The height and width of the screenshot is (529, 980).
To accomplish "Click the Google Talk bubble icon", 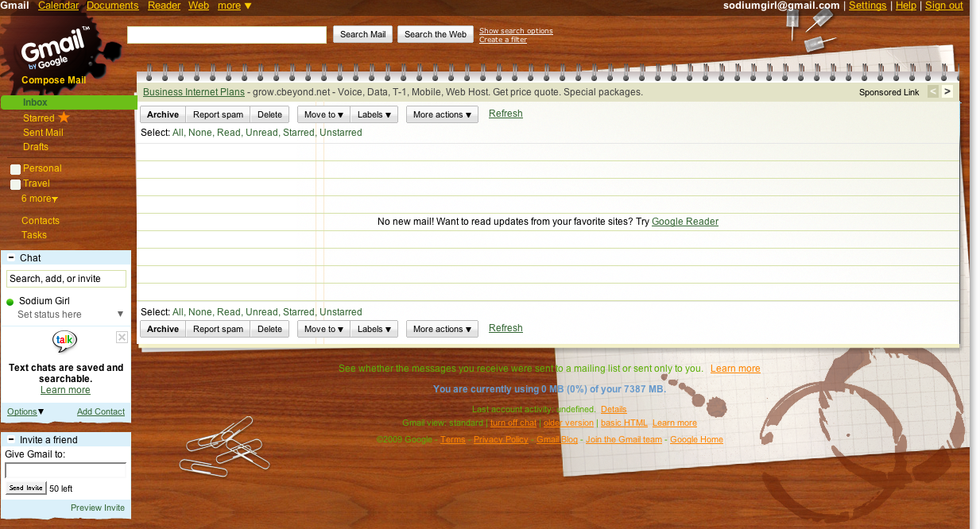I will [x=65, y=342].
